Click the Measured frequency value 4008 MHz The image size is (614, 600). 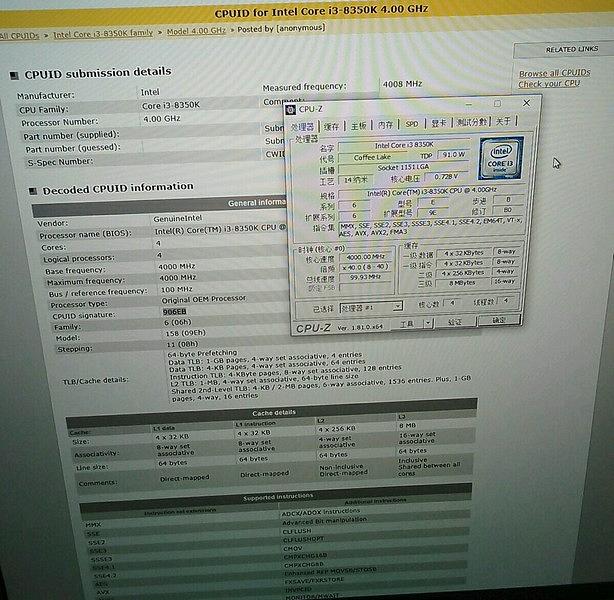(x=403, y=84)
